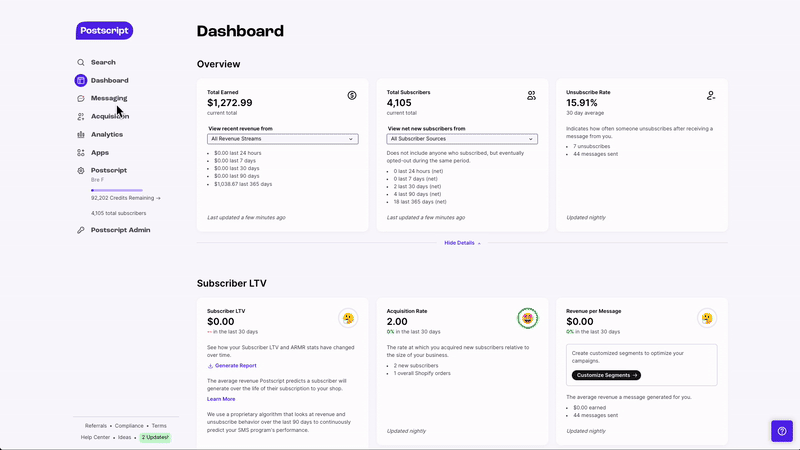800x450 pixels.
Task: Click the Postscript Admin key icon
Action: [81, 230]
